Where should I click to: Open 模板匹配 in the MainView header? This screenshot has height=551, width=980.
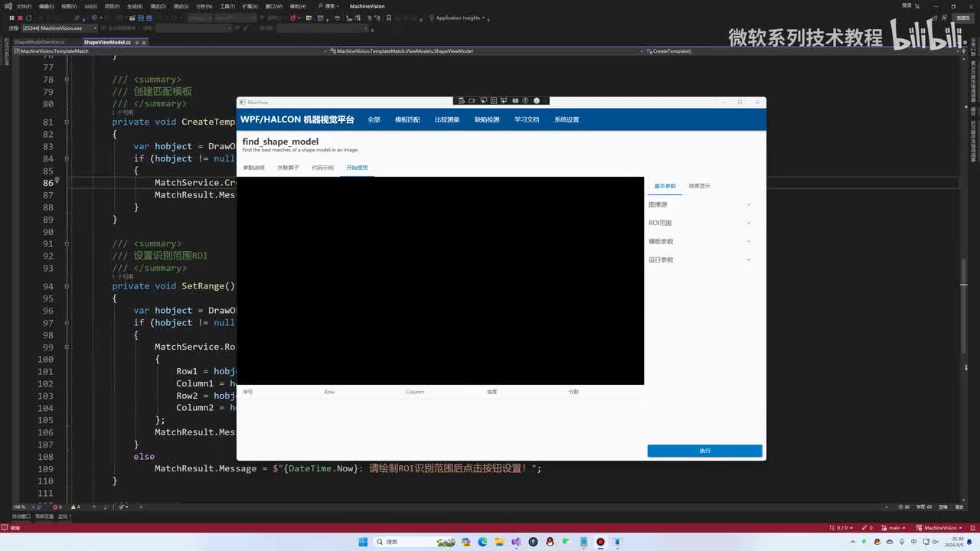(x=407, y=119)
